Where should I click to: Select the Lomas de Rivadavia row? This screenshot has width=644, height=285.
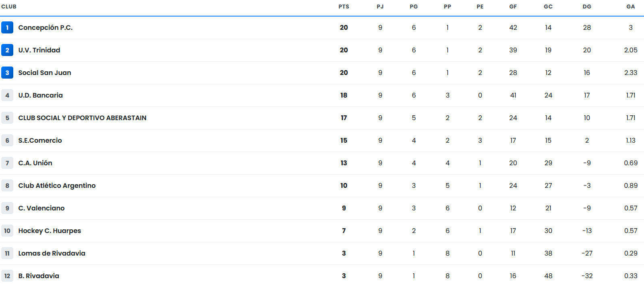click(x=322, y=253)
